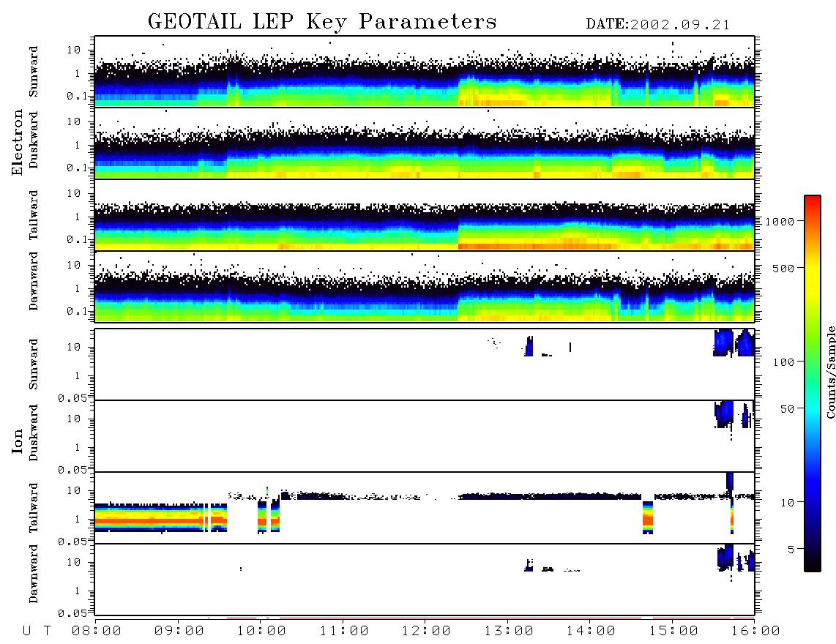Click the Electron 'Dawnward' panel label
The width and height of the screenshot is (836, 644).
pos(34,282)
